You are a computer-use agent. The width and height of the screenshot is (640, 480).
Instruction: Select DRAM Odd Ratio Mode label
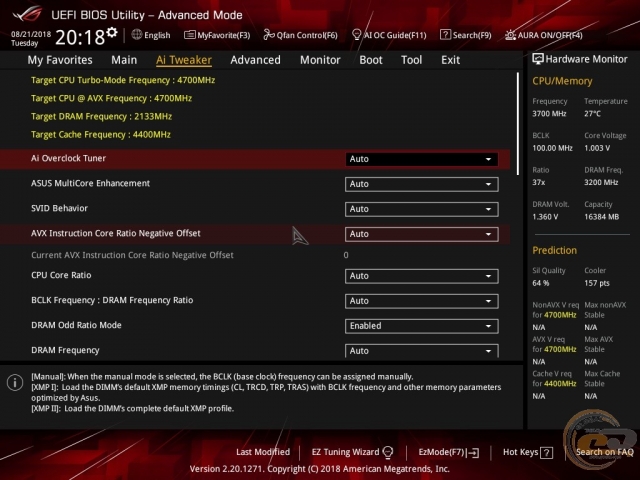click(76, 325)
